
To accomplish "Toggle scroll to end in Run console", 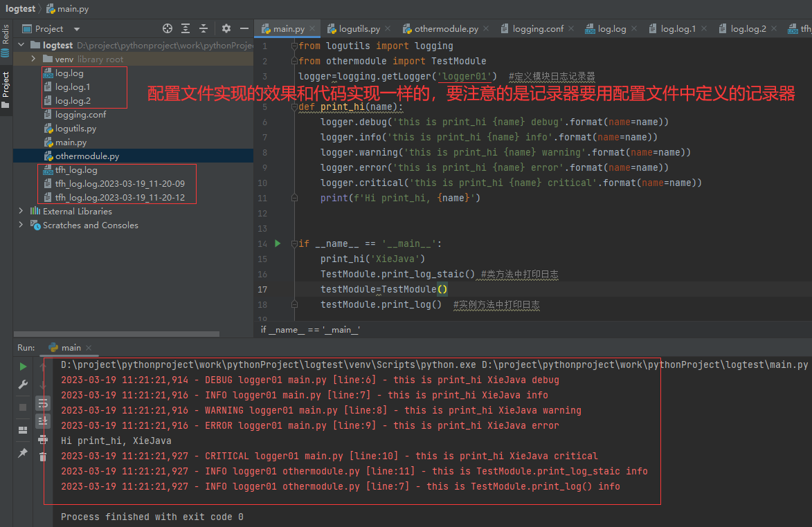I will pyautogui.click(x=43, y=420).
